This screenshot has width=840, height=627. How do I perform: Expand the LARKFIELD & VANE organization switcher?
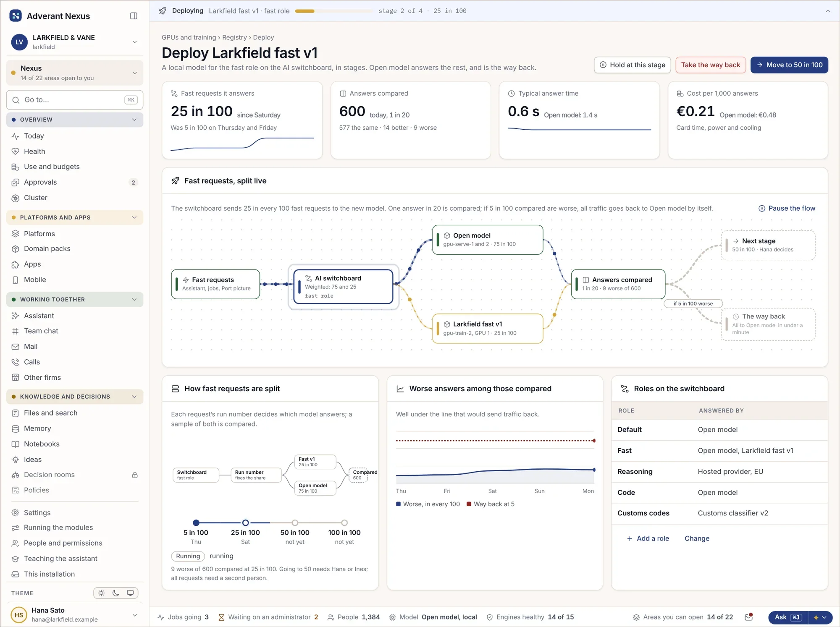tap(75, 42)
